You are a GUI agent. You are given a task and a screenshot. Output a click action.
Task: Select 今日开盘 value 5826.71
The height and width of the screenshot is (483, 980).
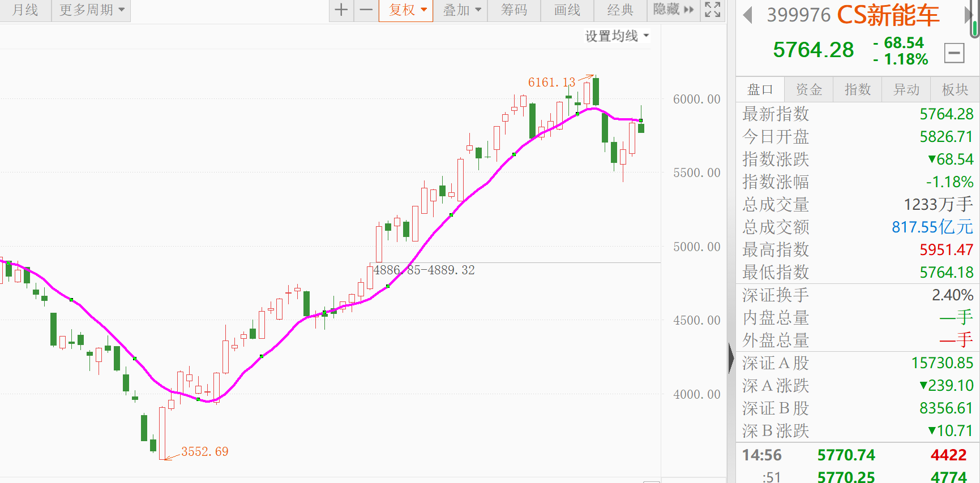click(946, 137)
